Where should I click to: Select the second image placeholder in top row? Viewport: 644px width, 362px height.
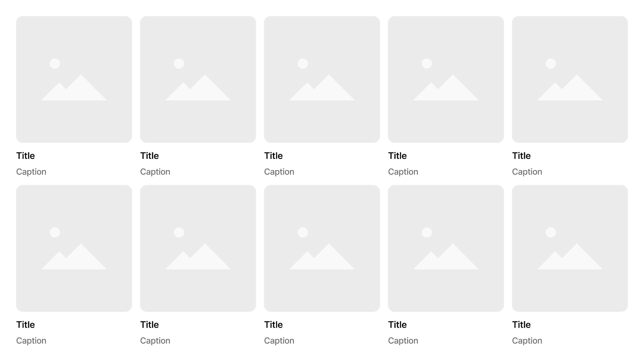(x=198, y=80)
